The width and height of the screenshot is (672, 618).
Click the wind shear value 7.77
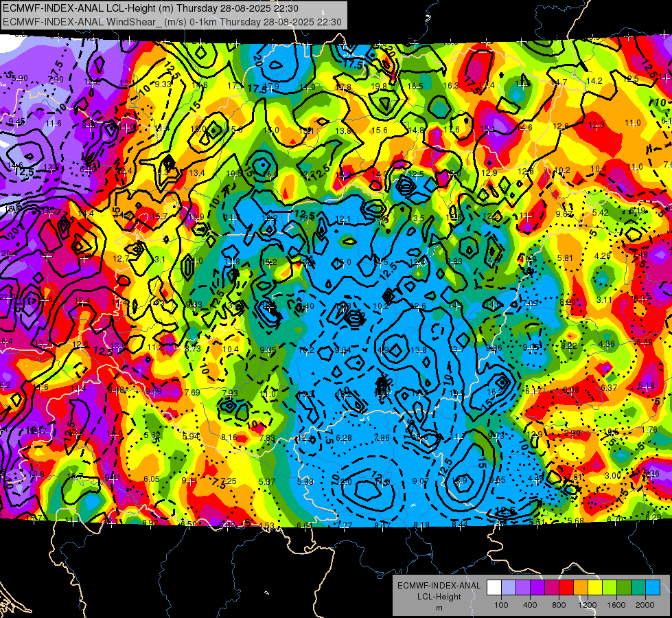click(345, 525)
